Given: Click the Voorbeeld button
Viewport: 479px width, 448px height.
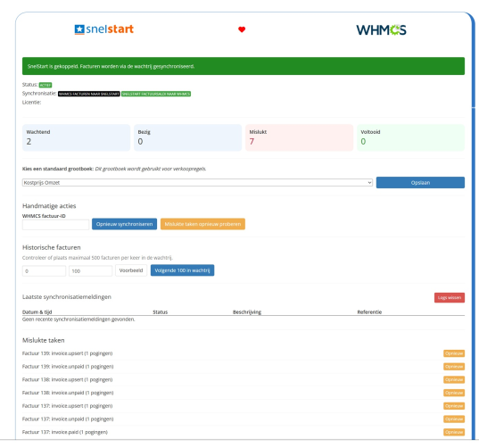Looking at the screenshot, I should 131,270.
